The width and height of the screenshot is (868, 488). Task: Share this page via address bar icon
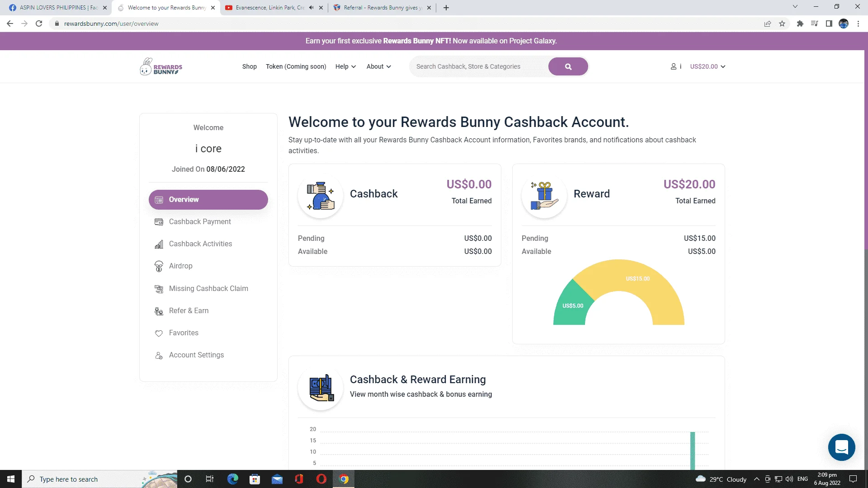pyautogui.click(x=768, y=23)
